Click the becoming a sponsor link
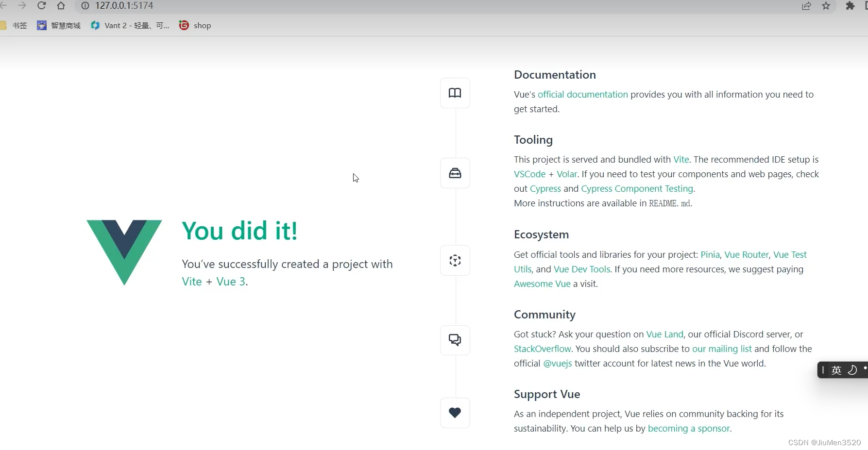This screenshot has width=868, height=450. click(688, 428)
